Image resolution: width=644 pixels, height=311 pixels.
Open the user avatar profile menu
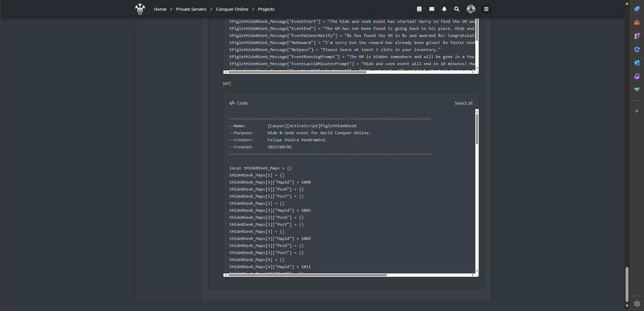pos(471,9)
